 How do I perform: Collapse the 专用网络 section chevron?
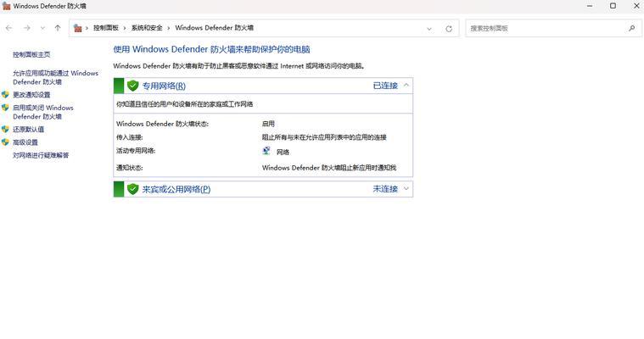click(x=406, y=86)
